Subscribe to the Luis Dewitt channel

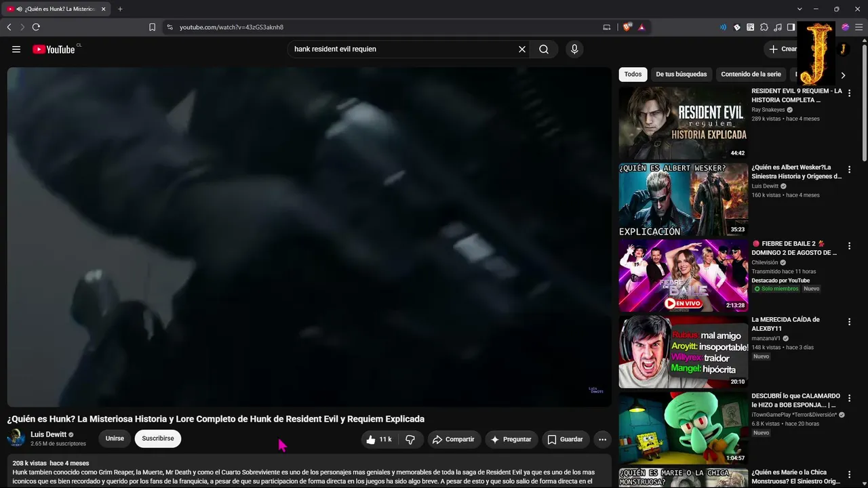coord(158,439)
